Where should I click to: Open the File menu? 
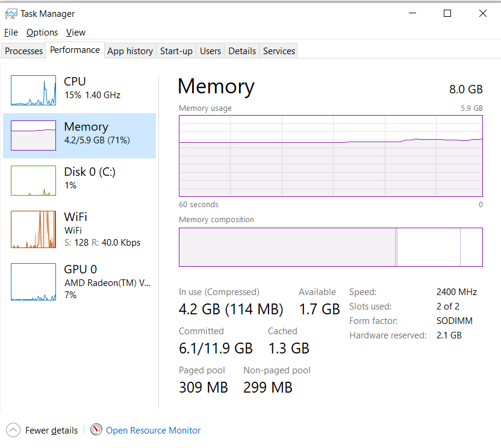coord(10,32)
